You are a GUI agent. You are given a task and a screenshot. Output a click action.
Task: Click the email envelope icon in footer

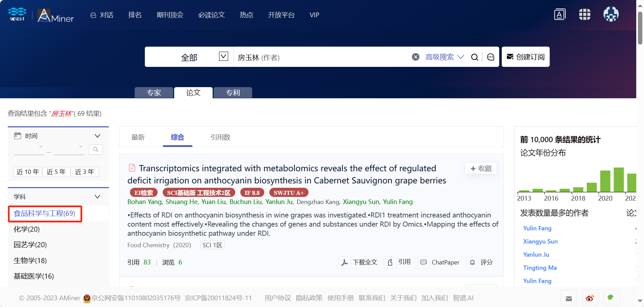point(569,298)
